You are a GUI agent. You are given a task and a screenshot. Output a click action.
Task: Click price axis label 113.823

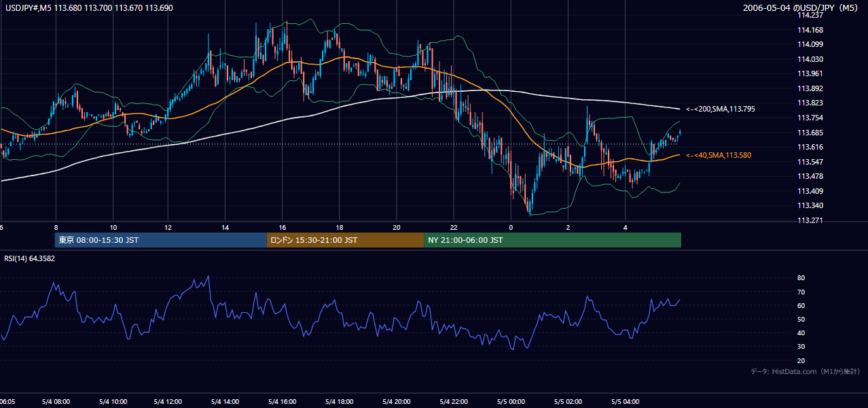click(810, 103)
